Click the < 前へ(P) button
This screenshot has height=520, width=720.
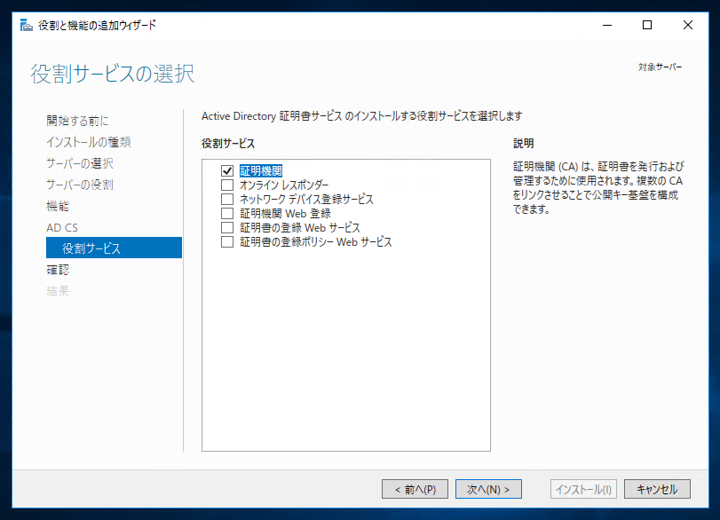pyautogui.click(x=415, y=489)
